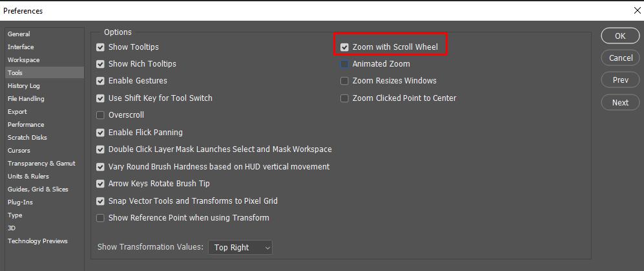Enable Animated Zoom option

[345, 64]
